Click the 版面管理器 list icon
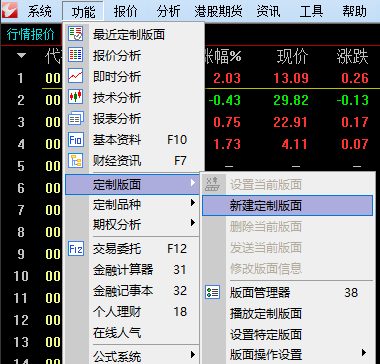The height and width of the screenshot is (364, 380). point(212,292)
